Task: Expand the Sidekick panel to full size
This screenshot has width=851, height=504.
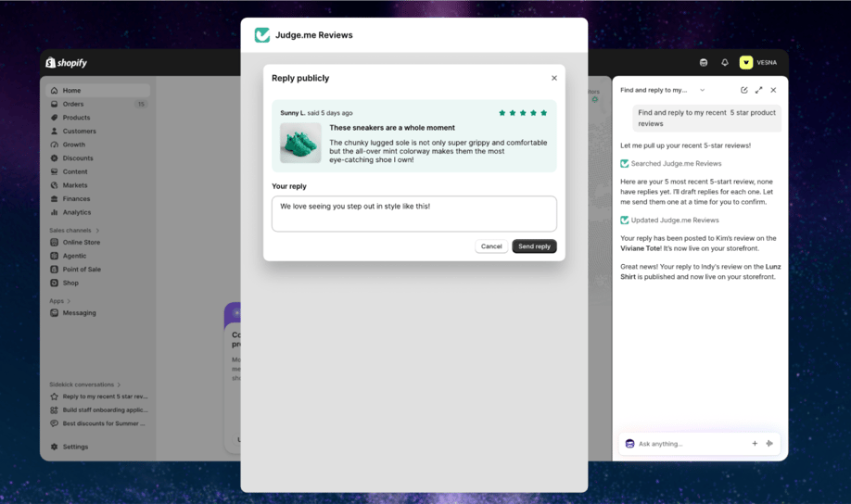Action: click(x=758, y=91)
